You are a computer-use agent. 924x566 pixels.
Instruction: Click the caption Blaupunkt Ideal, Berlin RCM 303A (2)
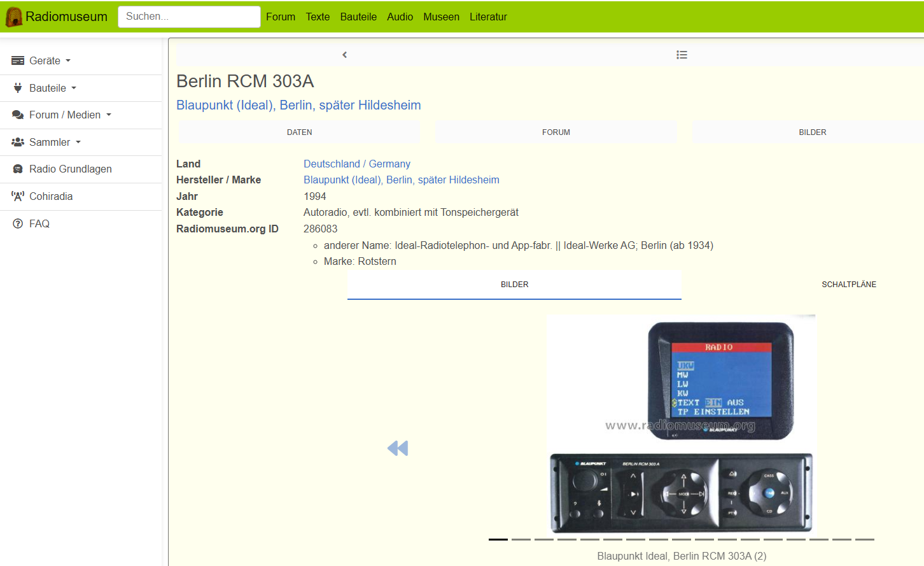coord(682,556)
